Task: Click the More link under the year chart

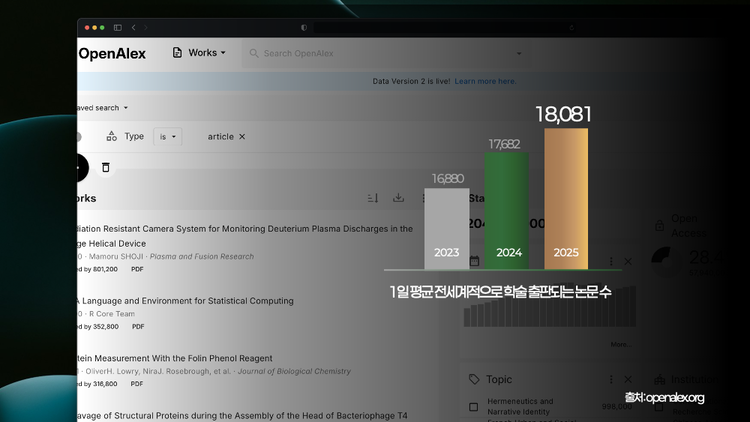Action: click(621, 344)
